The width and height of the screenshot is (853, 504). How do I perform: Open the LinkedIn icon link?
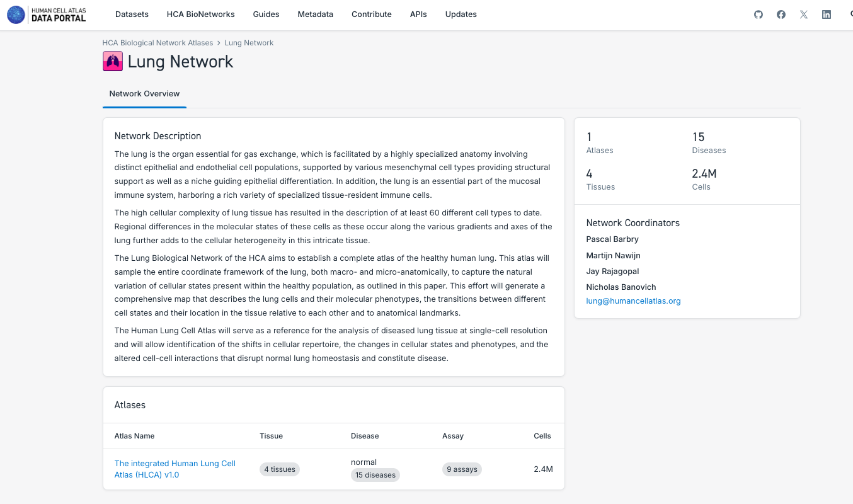click(x=827, y=14)
